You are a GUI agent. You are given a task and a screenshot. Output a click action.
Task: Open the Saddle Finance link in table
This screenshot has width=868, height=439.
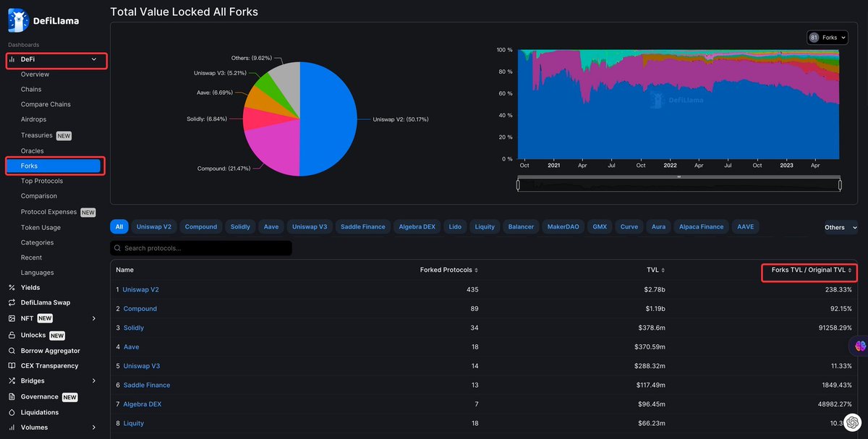[147, 385]
